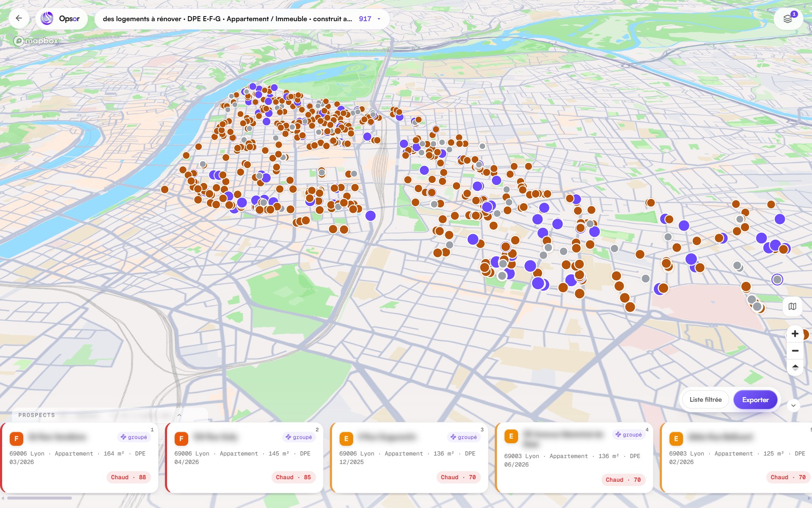Open the Liste filtrée button
Viewport: 812px width, 508px height.
coord(705,400)
